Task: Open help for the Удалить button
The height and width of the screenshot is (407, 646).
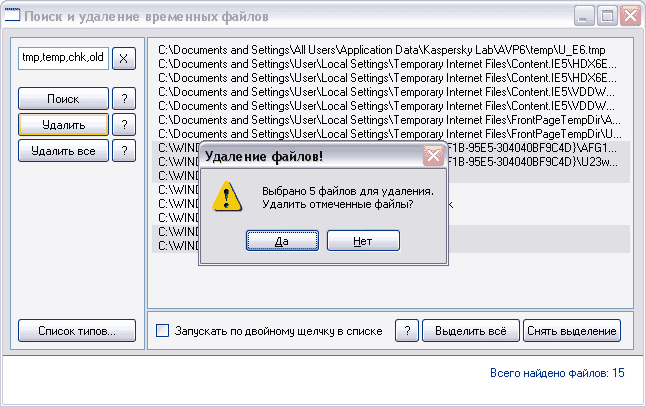Action: [124, 124]
